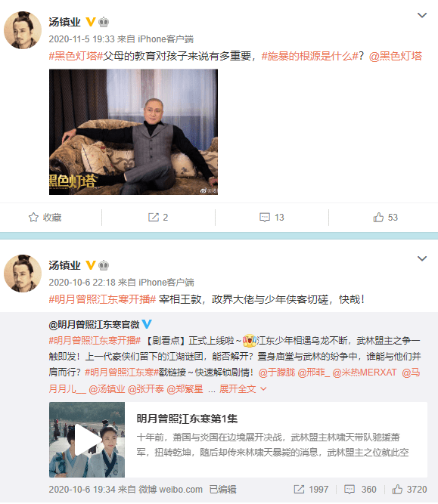Click thumbs-up icon showing 3720
This screenshot has width=438, height=504.
pos(397,489)
